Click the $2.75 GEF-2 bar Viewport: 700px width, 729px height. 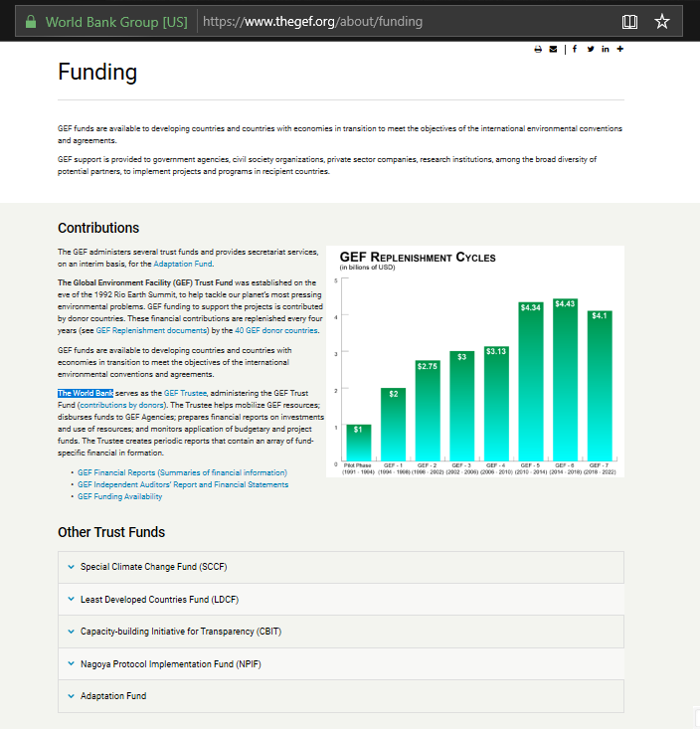(428, 411)
